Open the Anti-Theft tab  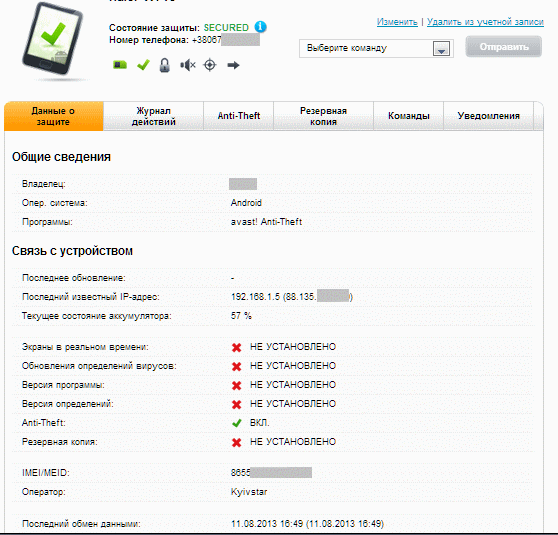click(x=238, y=116)
